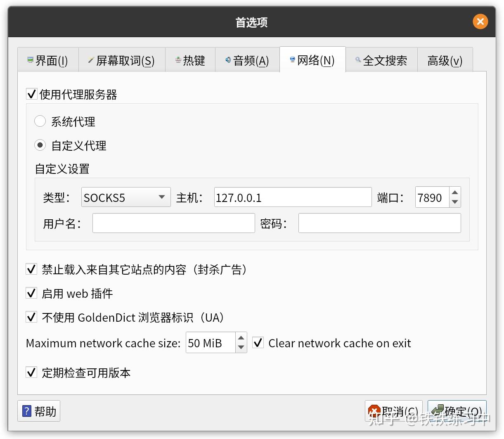
Task: Click the 帮助 button
Action: pyautogui.click(x=39, y=411)
